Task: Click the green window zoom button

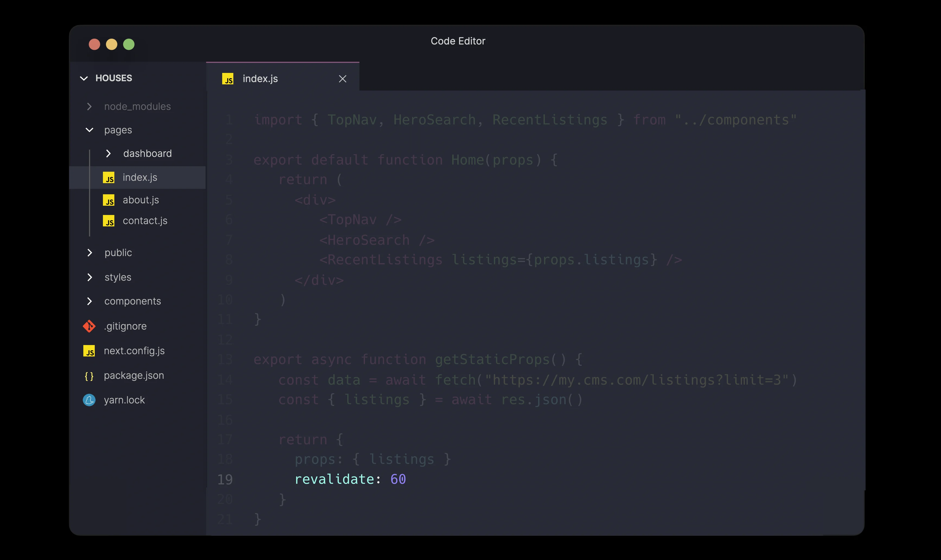Action: [x=129, y=45]
